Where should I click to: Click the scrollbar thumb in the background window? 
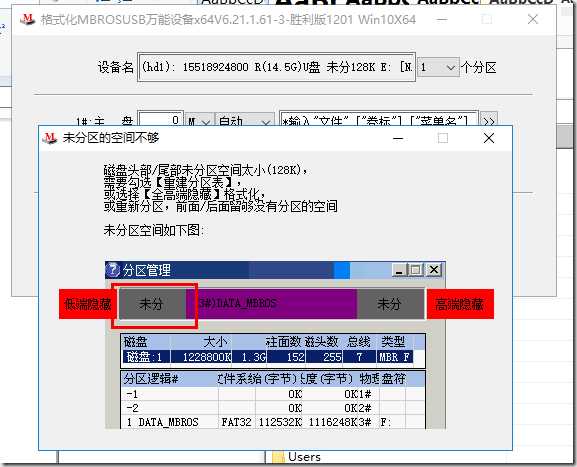point(564,136)
